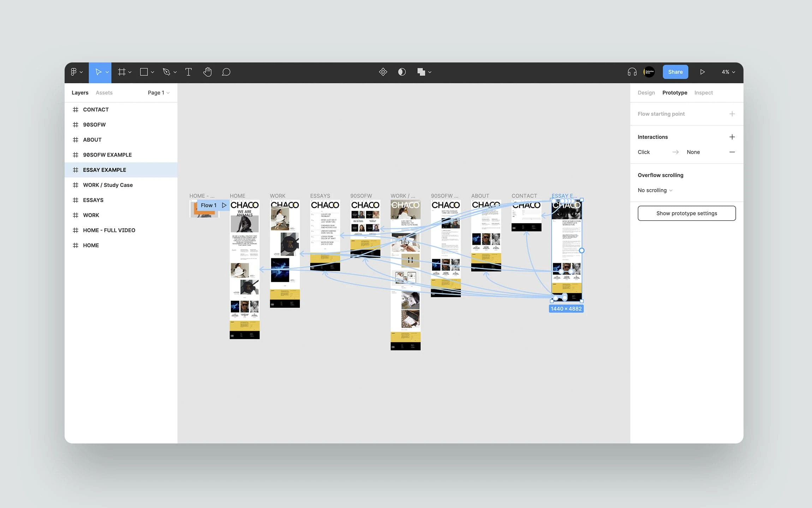Click Show prototype settings button
This screenshot has height=508, width=812.
click(686, 213)
